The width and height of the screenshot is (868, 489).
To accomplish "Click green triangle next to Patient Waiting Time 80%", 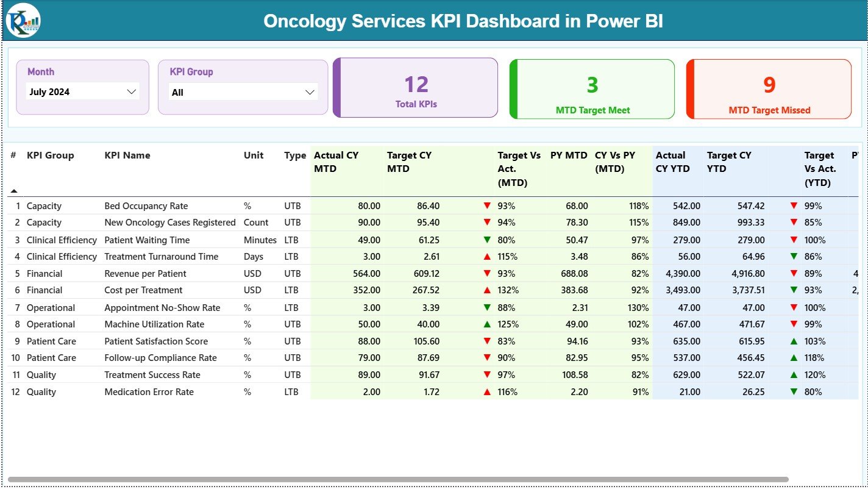I will point(487,240).
